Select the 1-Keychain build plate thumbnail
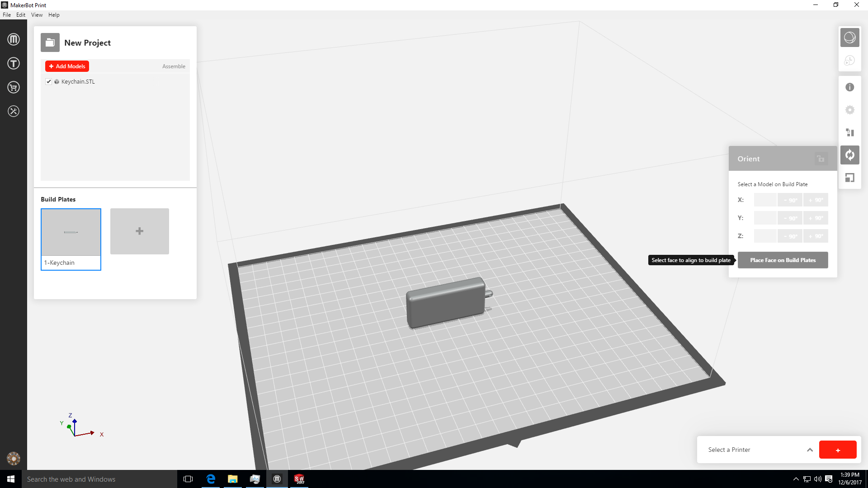The image size is (868, 488). (x=71, y=233)
